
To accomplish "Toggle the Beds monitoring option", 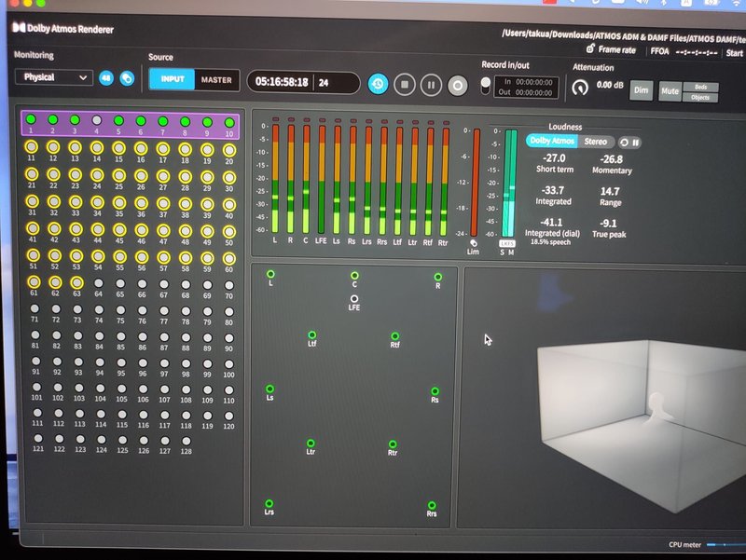I will 701,87.
